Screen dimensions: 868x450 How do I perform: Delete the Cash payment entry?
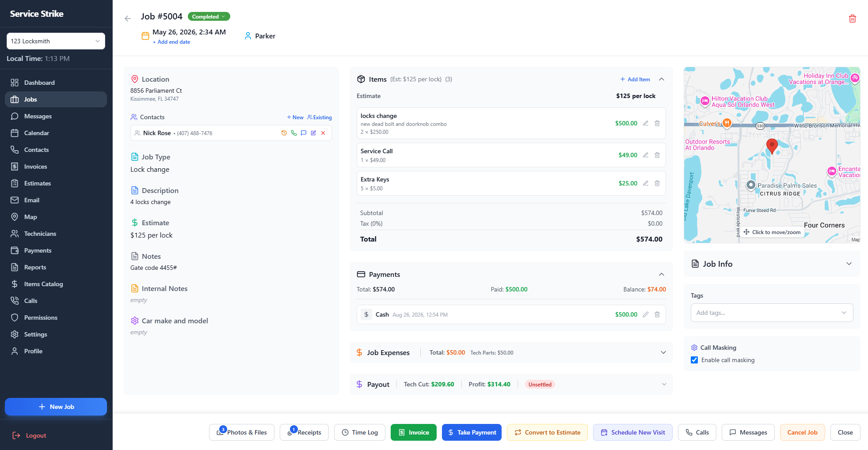[657, 314]
